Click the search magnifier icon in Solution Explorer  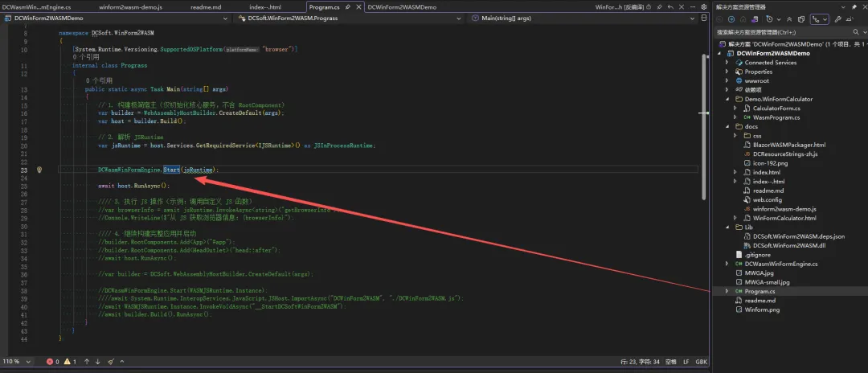point(856,32)
